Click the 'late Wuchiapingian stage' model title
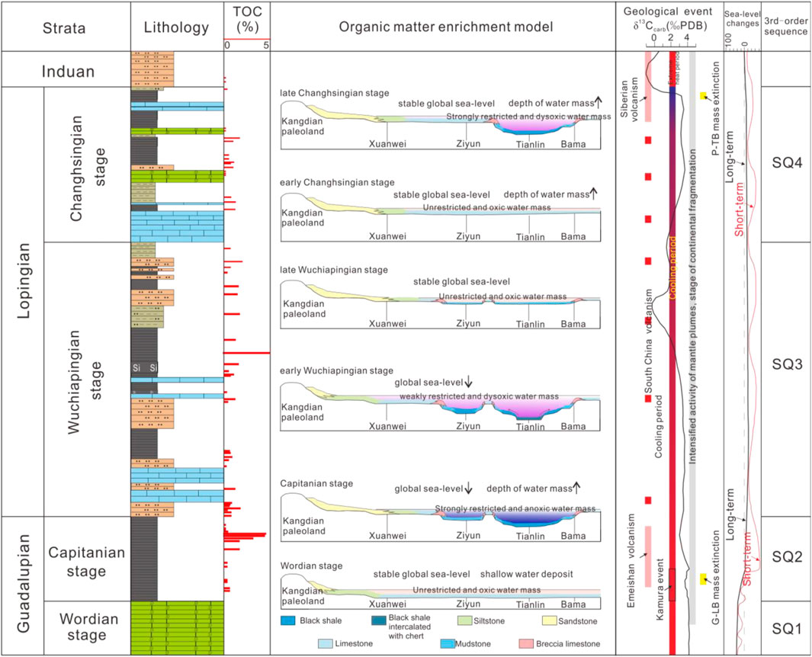Image resolution: width=812 pixels, height=657 pixels. coord(334,270)
